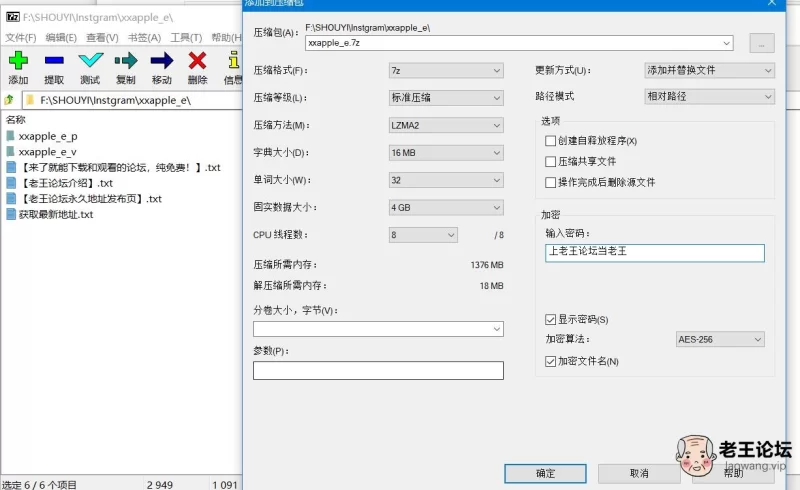
Task: Select the xxapple_e_v folder icon
Action: pos(10,152)
